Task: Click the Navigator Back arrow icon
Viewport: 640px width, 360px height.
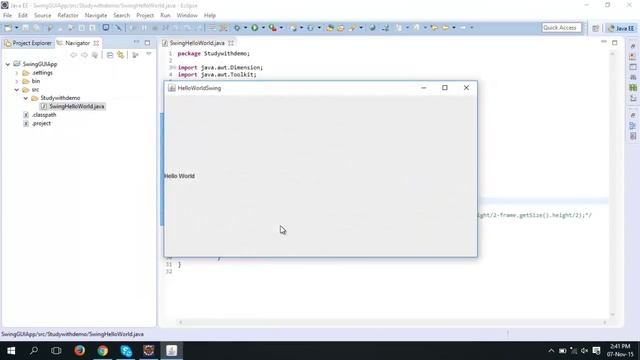Action: (73, 55)
